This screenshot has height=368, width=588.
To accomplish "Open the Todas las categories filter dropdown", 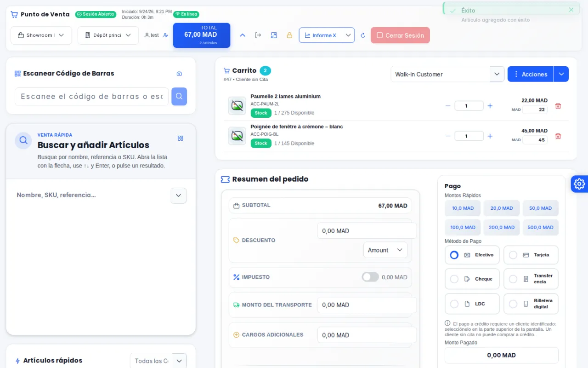I will [x=158, y=361].
